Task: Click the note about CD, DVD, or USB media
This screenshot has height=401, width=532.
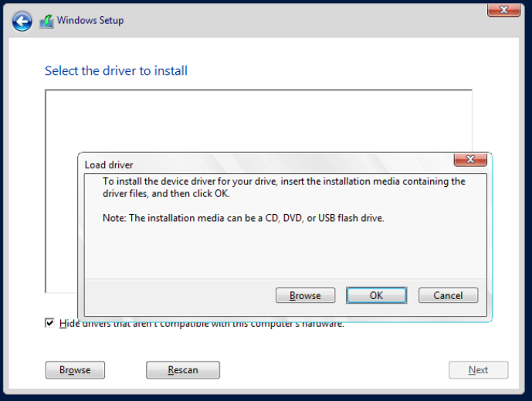Action: point(243,218)
